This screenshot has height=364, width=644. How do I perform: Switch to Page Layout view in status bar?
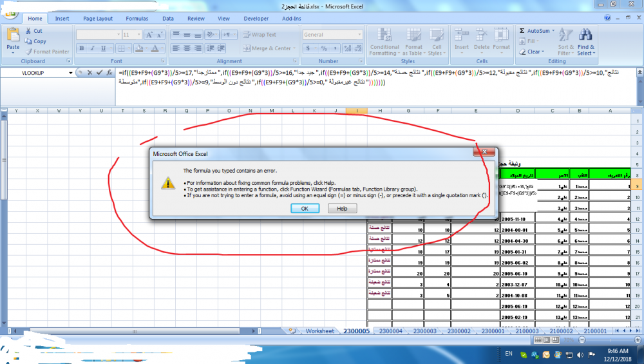547,340
